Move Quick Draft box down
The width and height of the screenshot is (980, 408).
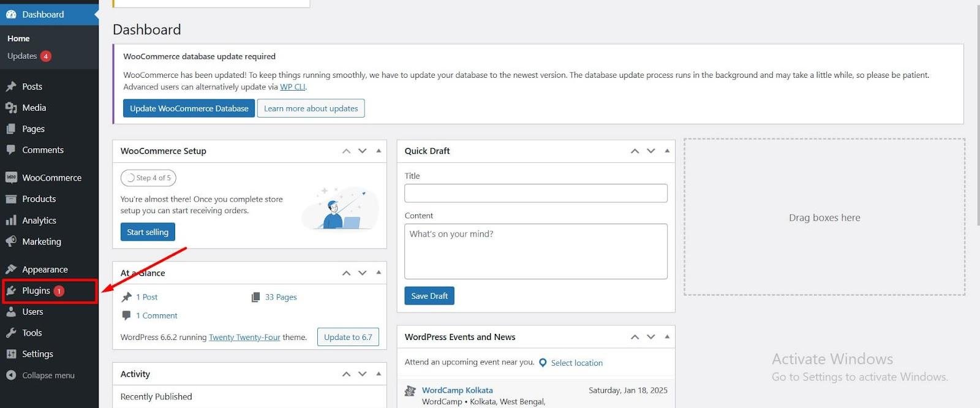tap(651, 151)
